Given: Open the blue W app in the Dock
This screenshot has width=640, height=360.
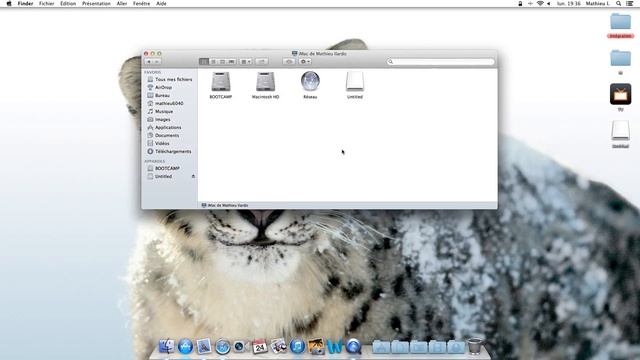Looking at the screenshot, I should pyautogui.click(x=335, y=347).
